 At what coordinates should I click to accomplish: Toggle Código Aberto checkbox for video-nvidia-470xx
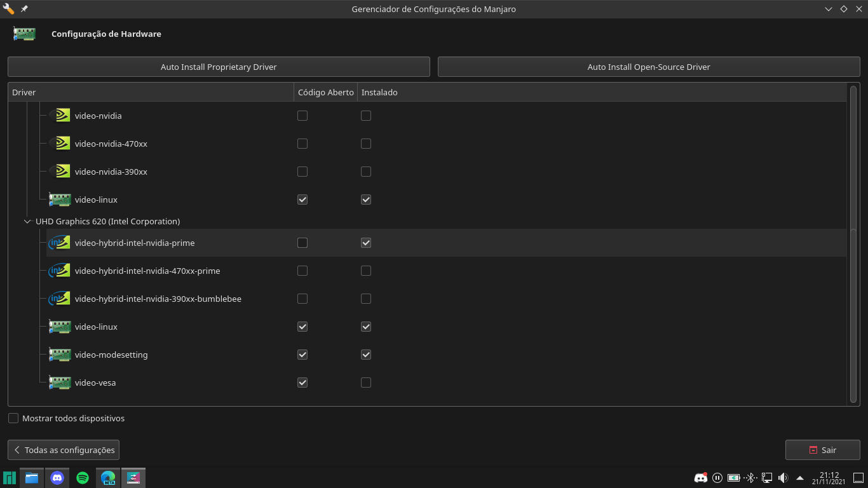click(x=302, y=144)
